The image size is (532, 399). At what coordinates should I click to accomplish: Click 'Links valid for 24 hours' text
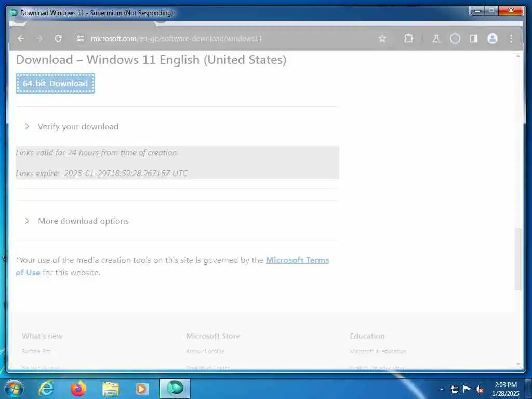point(97,153)
